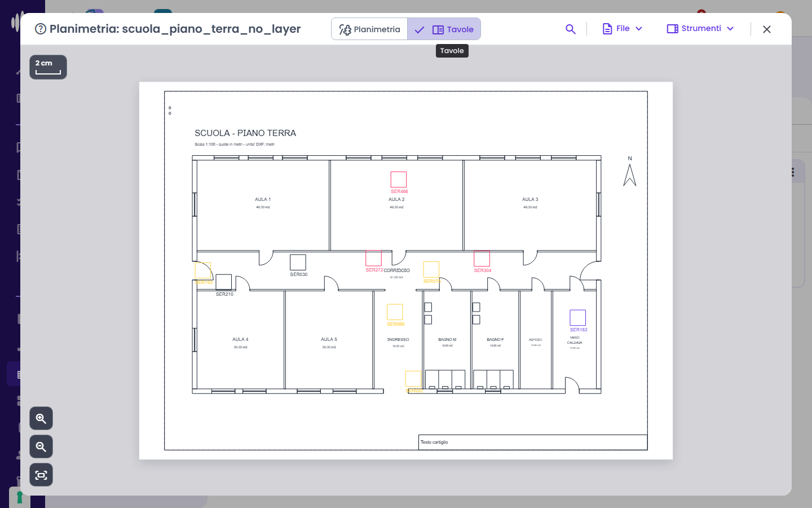The width and height of the screenshot is (812, 508).
Task: Click the VANO CALDAIA label
Action: coord(575,340)
